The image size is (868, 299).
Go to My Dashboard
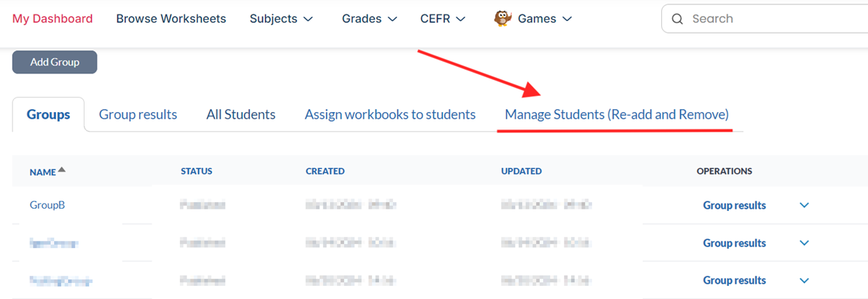click(52, 19)
